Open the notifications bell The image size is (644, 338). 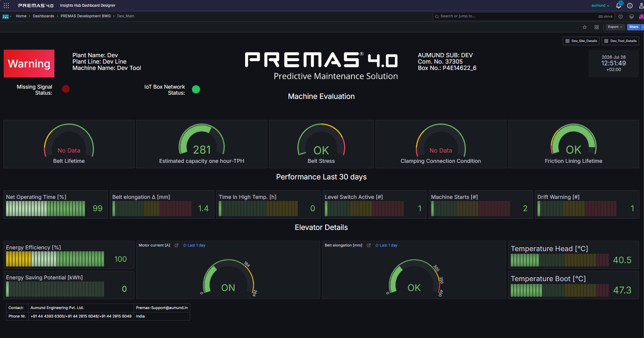click(x=618, y=5)
